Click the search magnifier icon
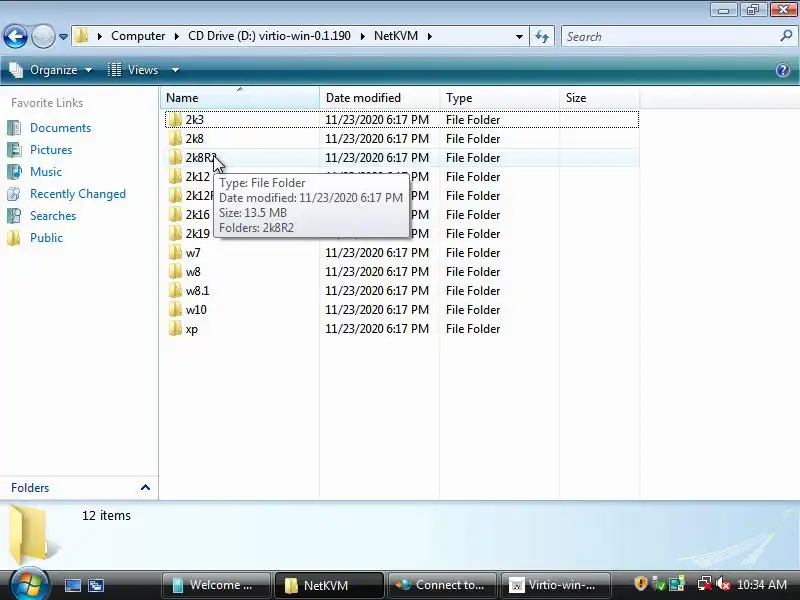Screen dimensions: 800x600 (x=786, y=36)
